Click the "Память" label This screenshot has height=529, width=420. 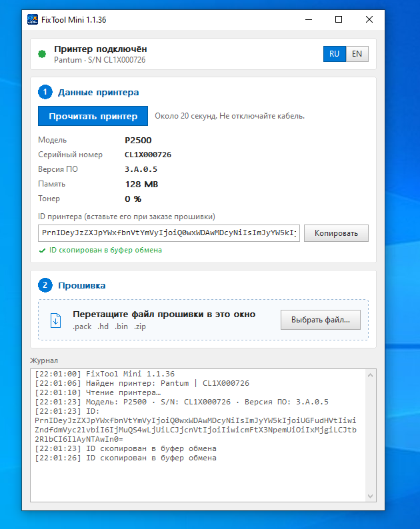coord(51,184)
